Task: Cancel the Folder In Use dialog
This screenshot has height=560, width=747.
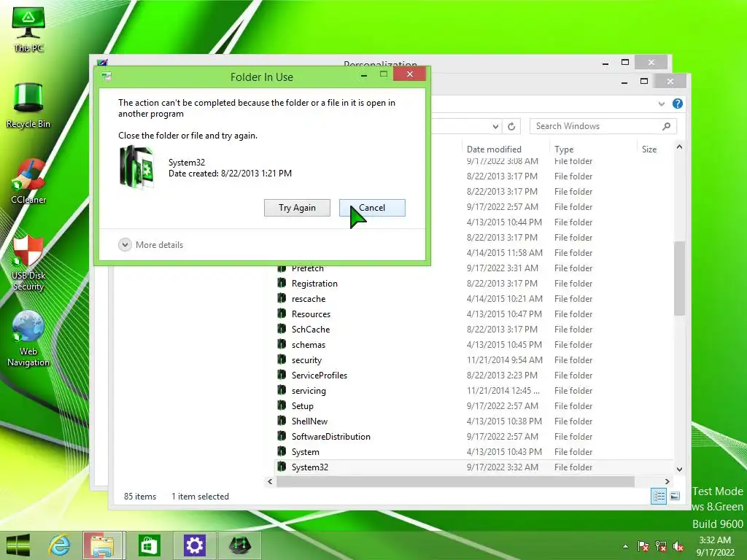Action: (x=372, y=208)
